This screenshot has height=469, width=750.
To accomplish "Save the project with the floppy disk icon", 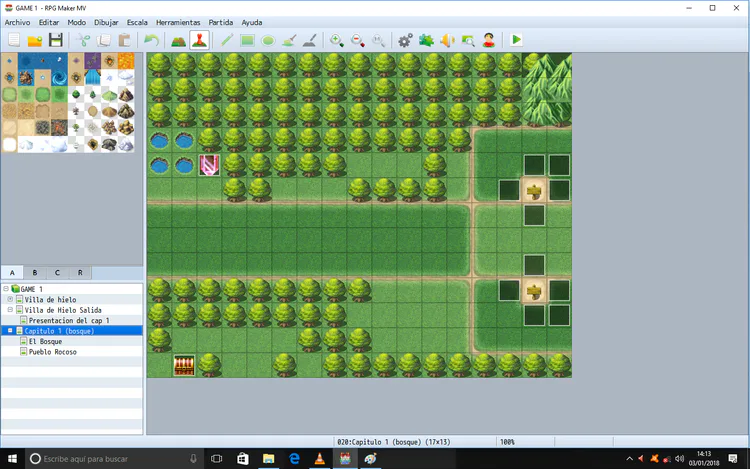I will click(x=55, y=40).
